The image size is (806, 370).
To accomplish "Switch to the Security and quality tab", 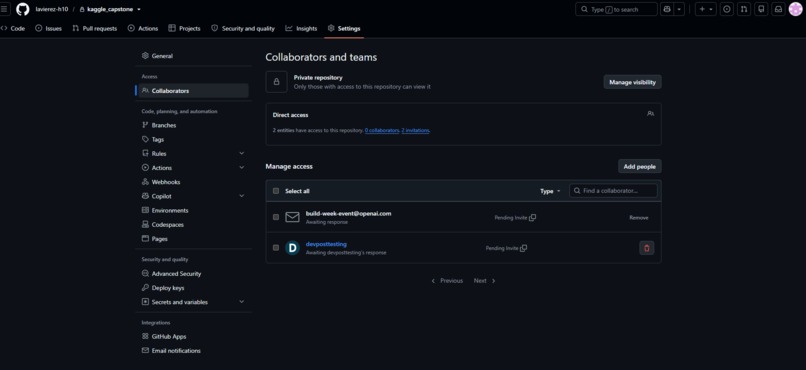I will click(243, 28).
